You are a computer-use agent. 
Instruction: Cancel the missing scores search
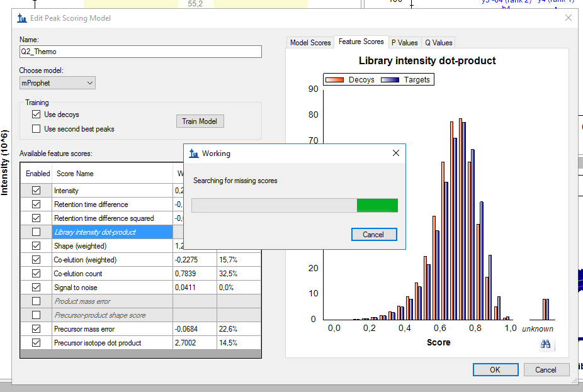pos(374,235)
